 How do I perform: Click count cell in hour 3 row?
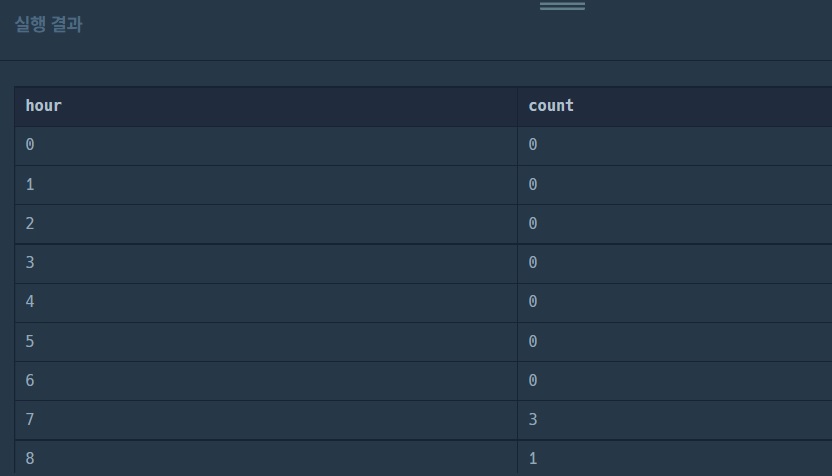[x=675, y=263]
